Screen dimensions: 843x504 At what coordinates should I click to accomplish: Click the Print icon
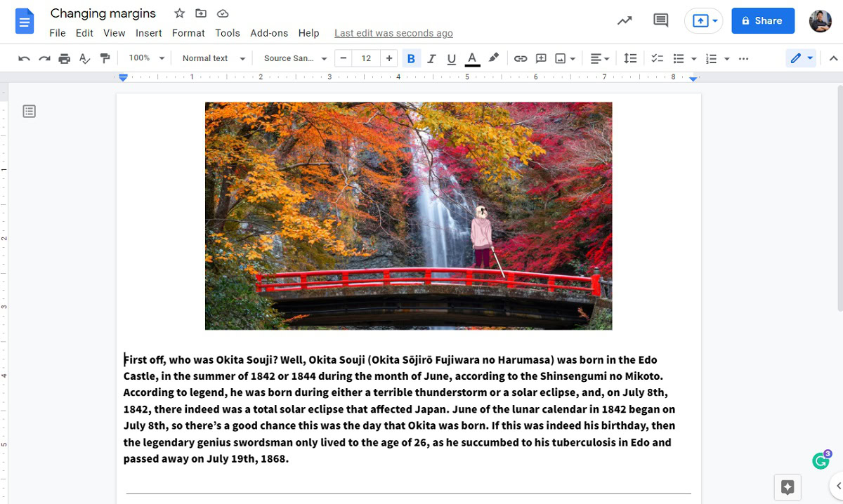click(65, 58)
